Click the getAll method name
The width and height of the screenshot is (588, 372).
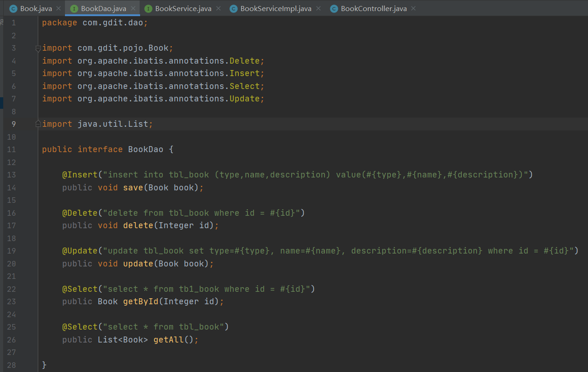[169, 340]
